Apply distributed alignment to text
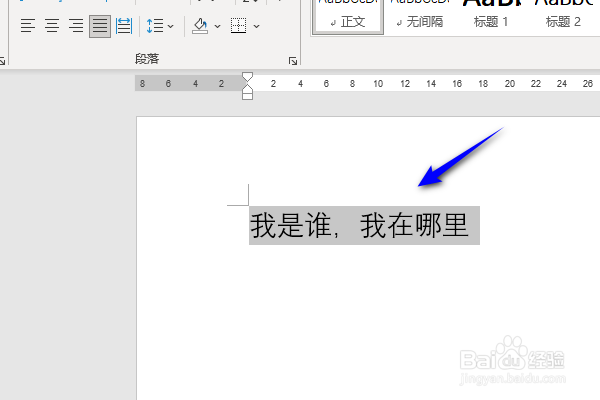 click(x=124, y=26)
